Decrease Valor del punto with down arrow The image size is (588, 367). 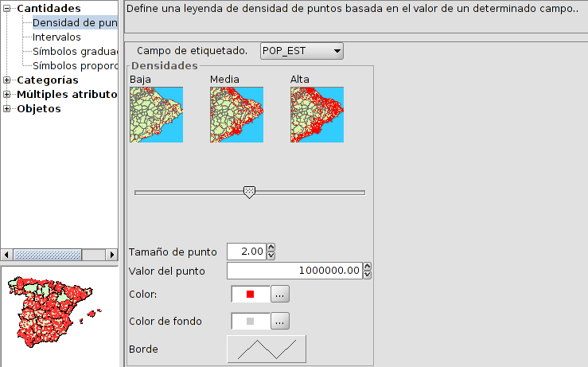368,275
